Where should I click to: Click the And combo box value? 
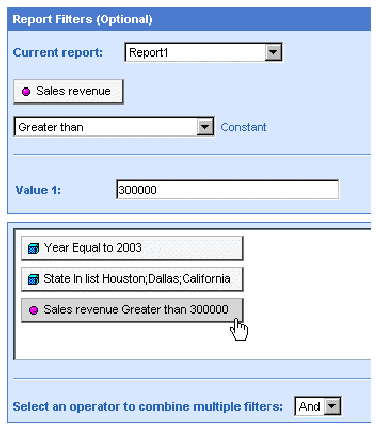(310, 406)
